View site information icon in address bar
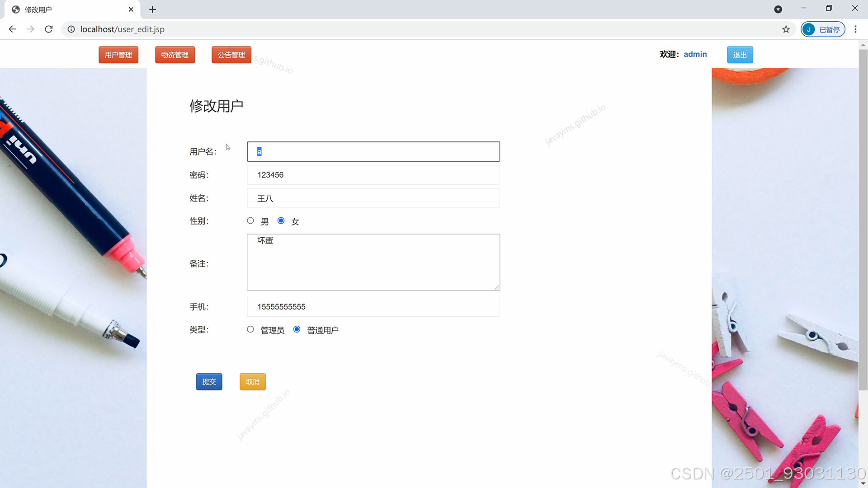The width and height of the screenshot is (868, 488). pos(71,29)
